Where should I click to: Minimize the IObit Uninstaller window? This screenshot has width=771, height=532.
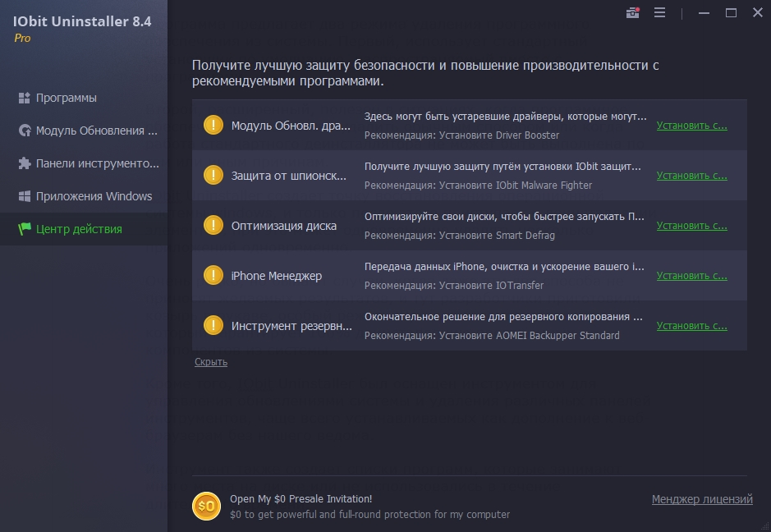704,13
